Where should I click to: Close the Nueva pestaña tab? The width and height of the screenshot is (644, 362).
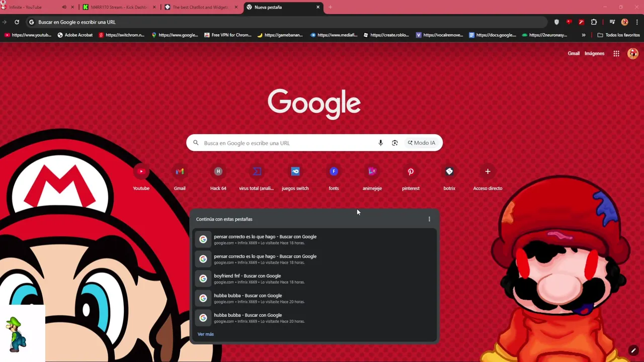[x=318, y=7]
